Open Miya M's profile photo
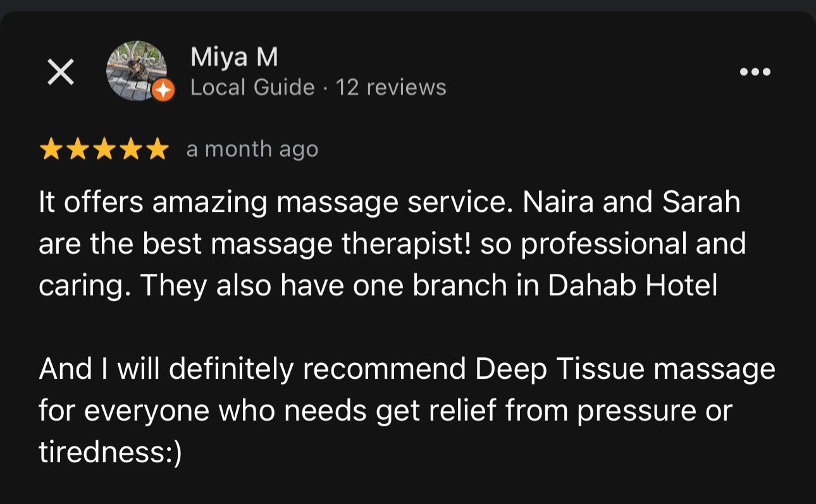Screen dimensions: 816x504 [x=137, y=70]
